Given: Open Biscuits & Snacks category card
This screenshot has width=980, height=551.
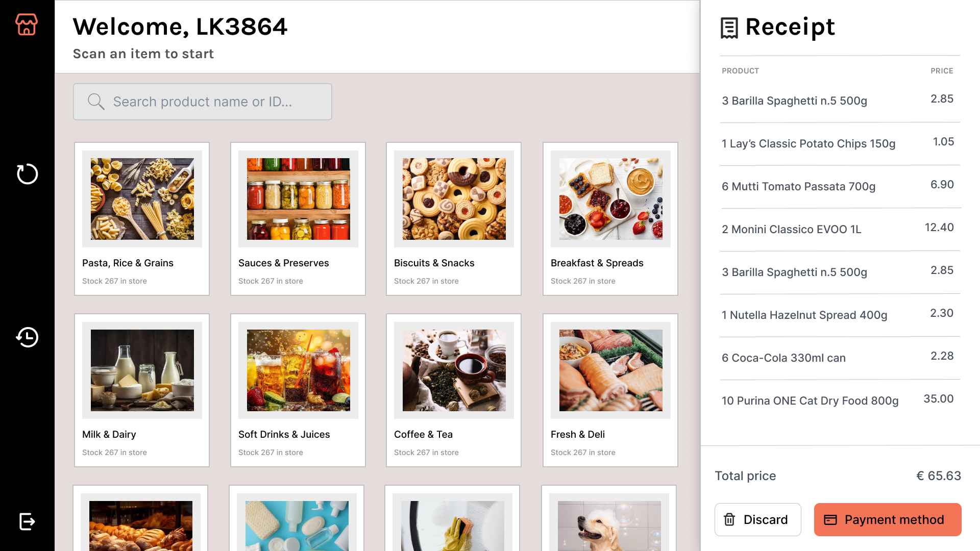Looking at the screenshot, I should [x=454, y=219].
